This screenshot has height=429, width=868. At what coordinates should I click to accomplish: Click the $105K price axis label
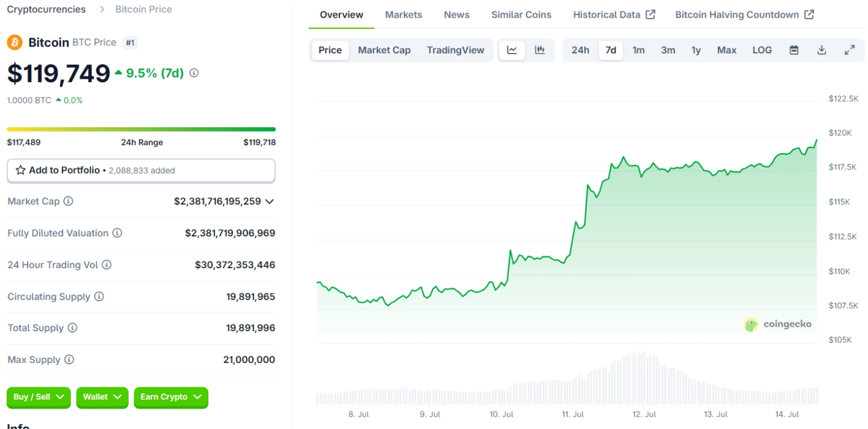[839, 340]
